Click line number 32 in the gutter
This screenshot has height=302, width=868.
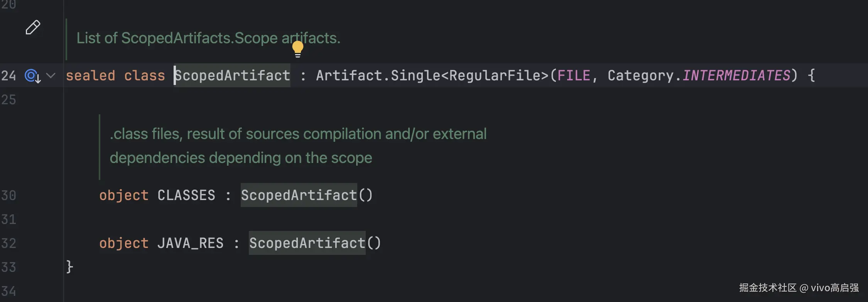coord(8,243)
